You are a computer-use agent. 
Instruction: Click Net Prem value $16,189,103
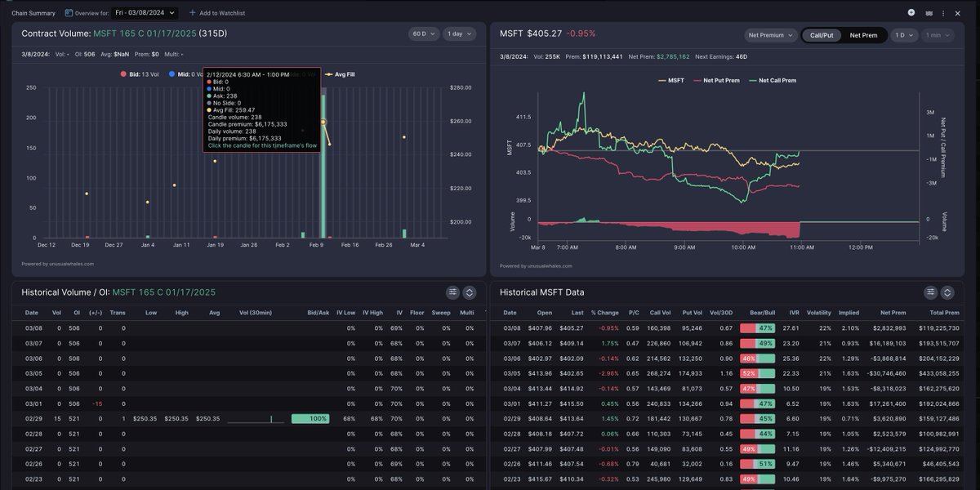click(888, 343)
